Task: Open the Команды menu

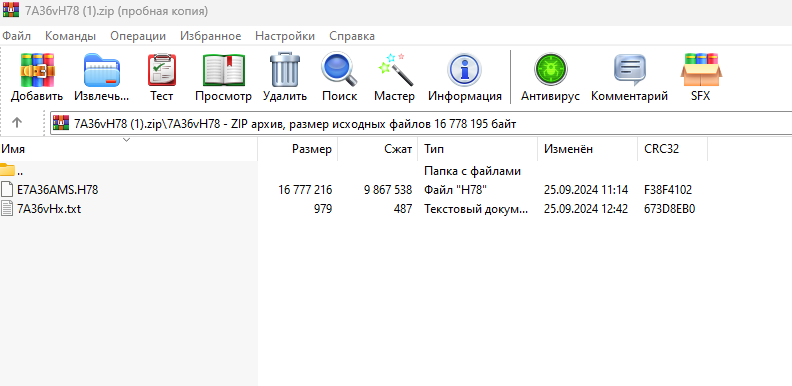Action: click(70, 36)
